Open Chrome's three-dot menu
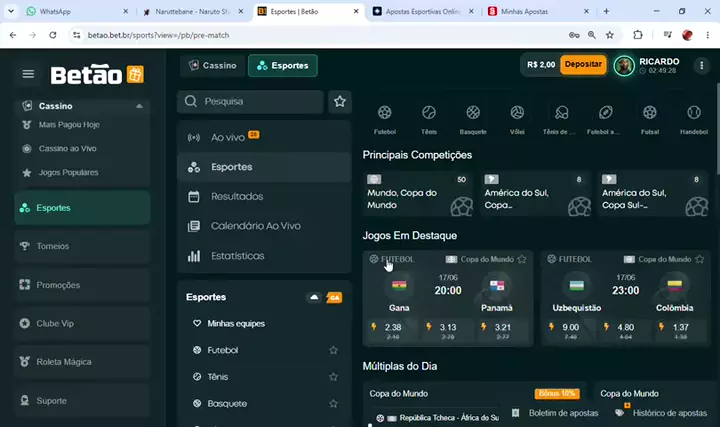Screen dimensions: 720x427 [708, 35]
